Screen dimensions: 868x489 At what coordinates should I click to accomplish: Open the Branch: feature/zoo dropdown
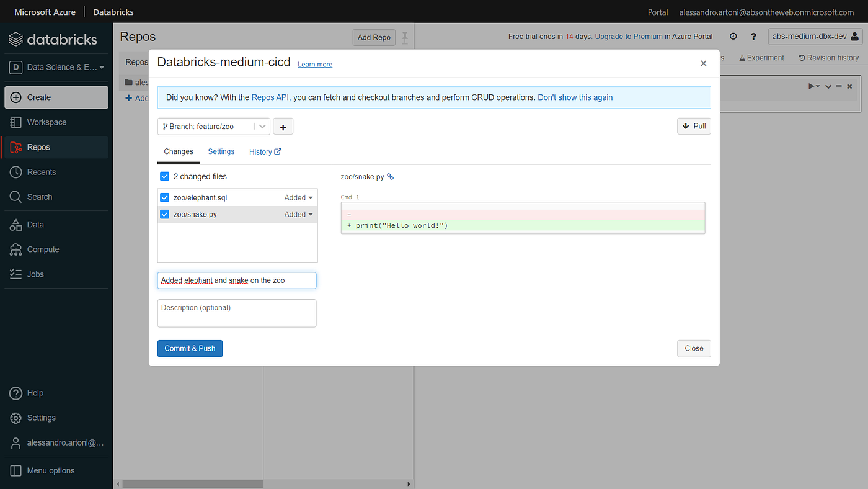(213, 126)
